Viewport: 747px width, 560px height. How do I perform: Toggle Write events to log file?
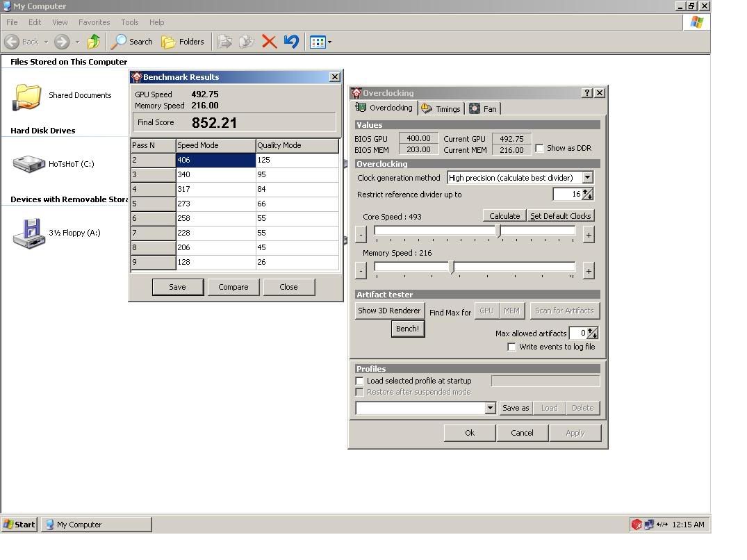point(512,347)
